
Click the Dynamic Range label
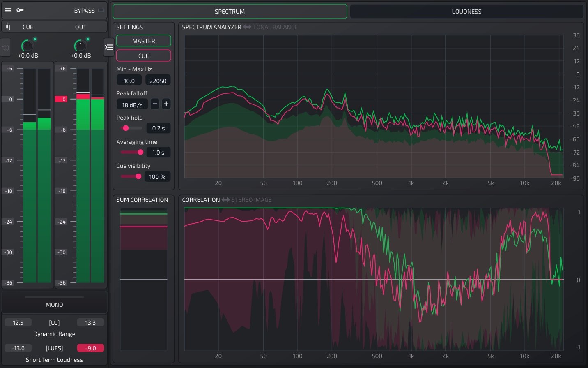(x=54, y=334)
